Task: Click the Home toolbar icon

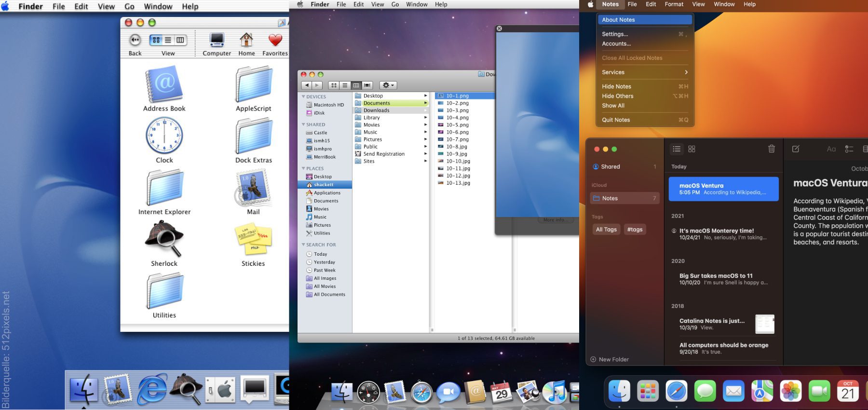Action: click(x=246, y=41)
